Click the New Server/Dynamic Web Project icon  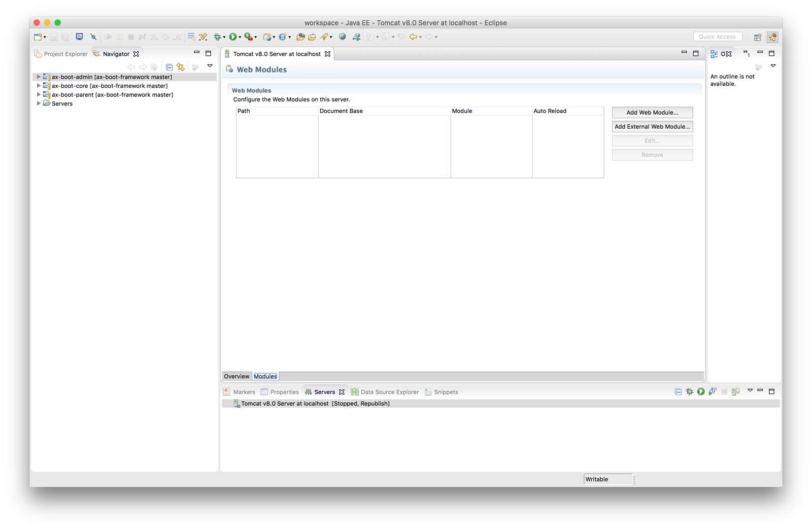[x=267, y=37]
